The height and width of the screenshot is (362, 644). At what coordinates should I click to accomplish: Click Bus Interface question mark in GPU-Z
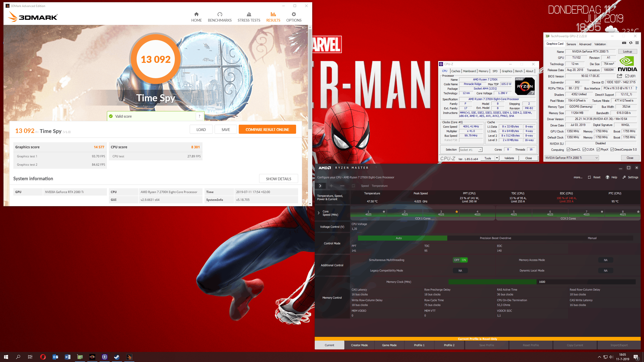coord(636,88)
